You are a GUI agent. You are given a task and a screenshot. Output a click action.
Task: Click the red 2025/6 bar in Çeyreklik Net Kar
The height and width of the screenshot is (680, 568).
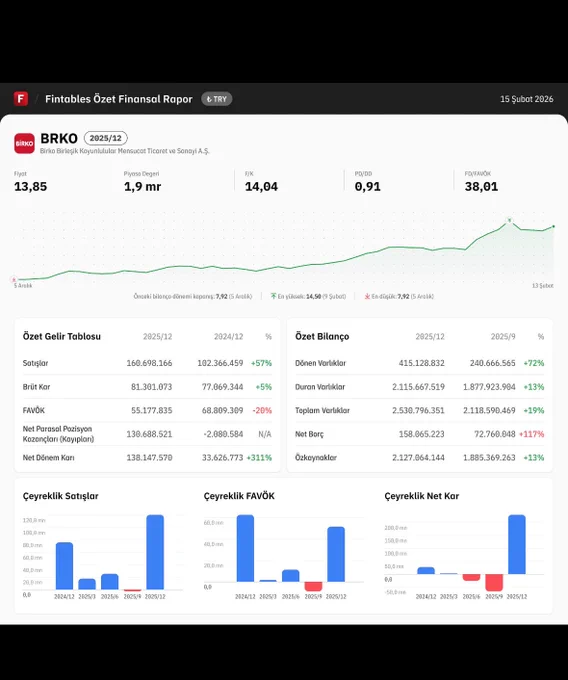click(x=471, y=578)
